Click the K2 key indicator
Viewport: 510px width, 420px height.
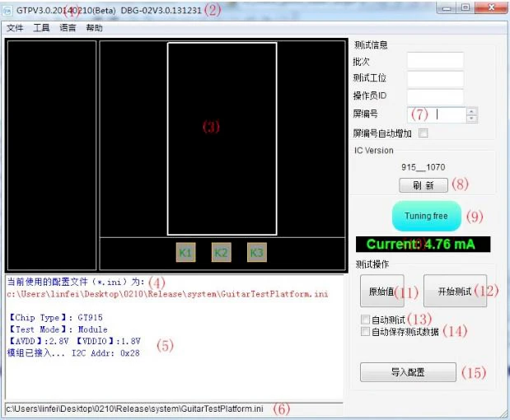coord(221,252)
